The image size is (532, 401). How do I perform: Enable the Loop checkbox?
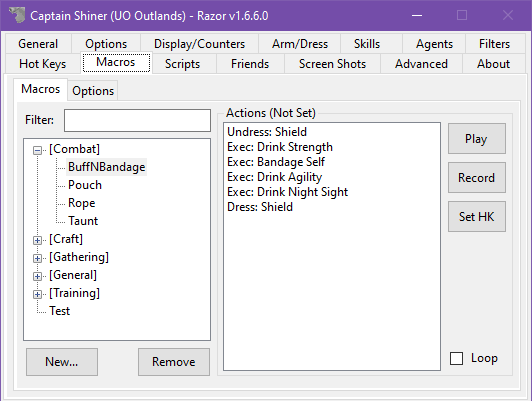click(456, 358)
